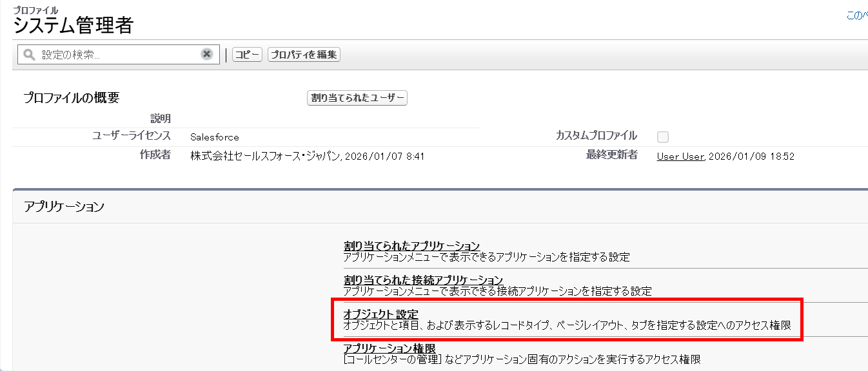868x371 pixels.
Task: Check the カスタムプロファイル checkbox
Action: [663, 137]
